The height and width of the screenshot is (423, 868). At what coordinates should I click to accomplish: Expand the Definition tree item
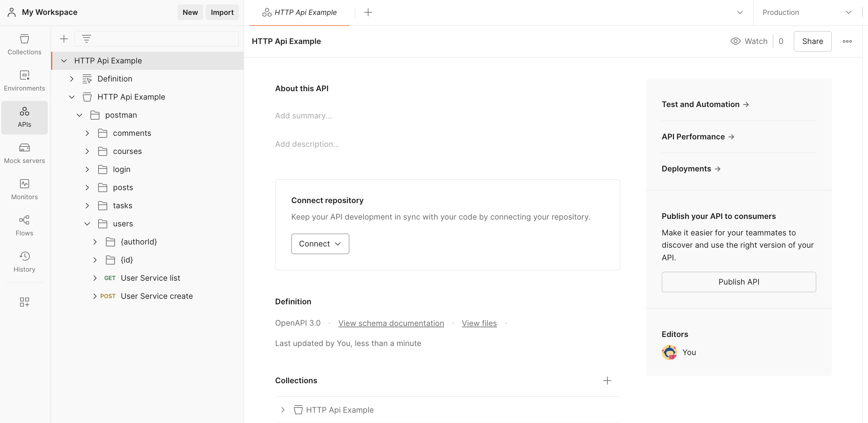(x=72, y=79)
